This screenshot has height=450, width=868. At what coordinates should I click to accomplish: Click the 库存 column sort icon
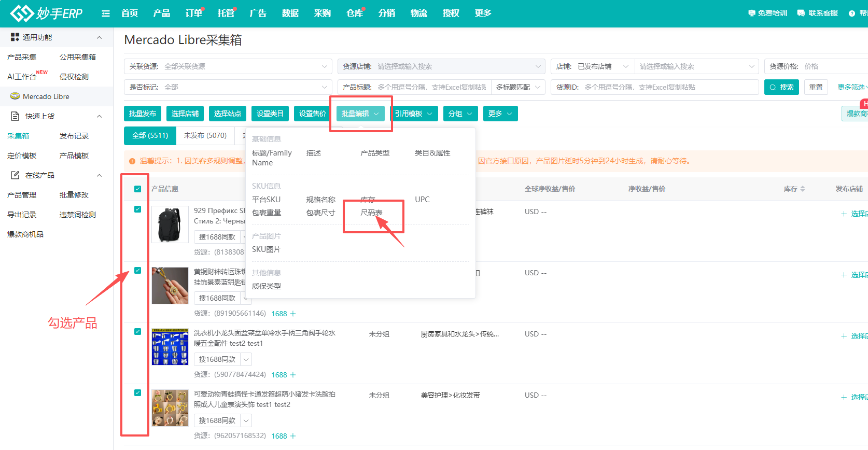click(803, 189)
